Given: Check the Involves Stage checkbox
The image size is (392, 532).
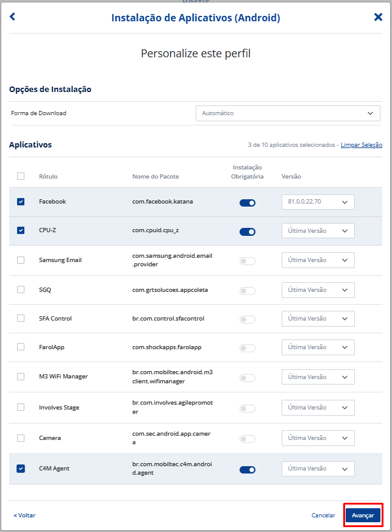Looking at the screenshot, I should pyautogui.click(x=21, y=407).
